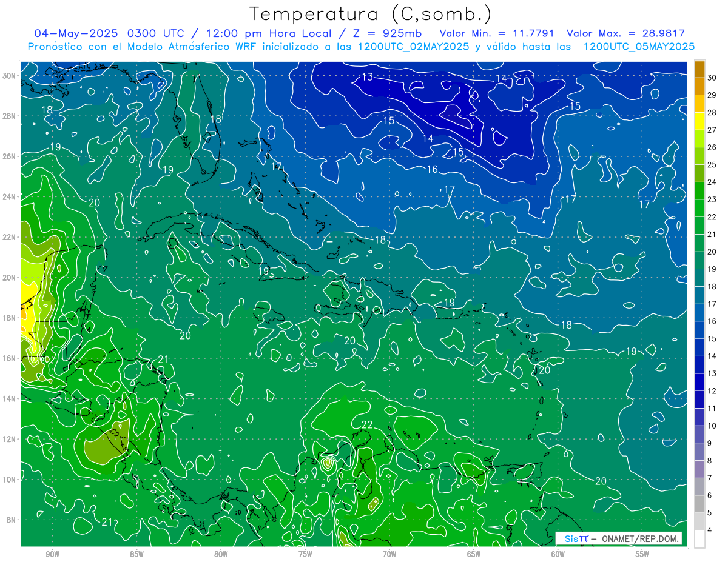This screenshot has width=728, height=562.
Task: Click the 8N latitude axis label
Action: point(12,520)
